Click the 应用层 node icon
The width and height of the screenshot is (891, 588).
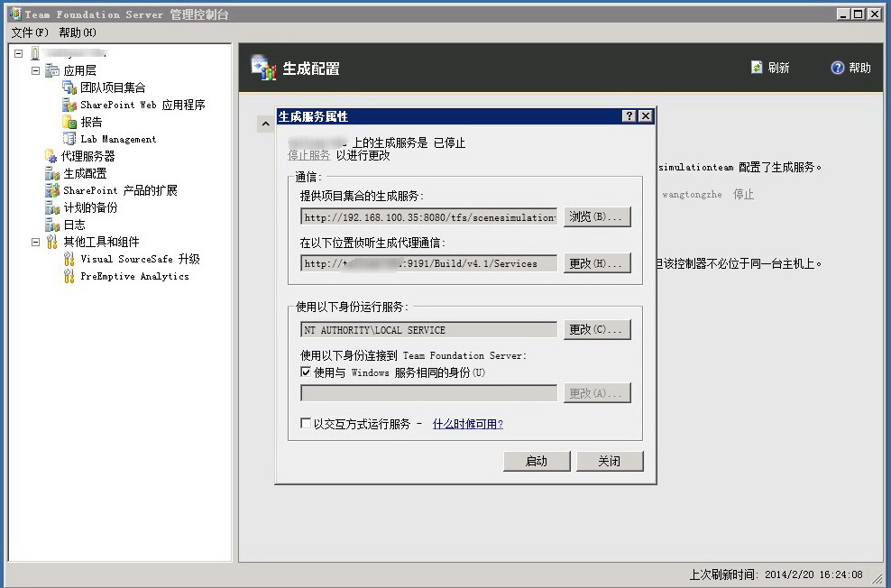[x=52, y=70]
